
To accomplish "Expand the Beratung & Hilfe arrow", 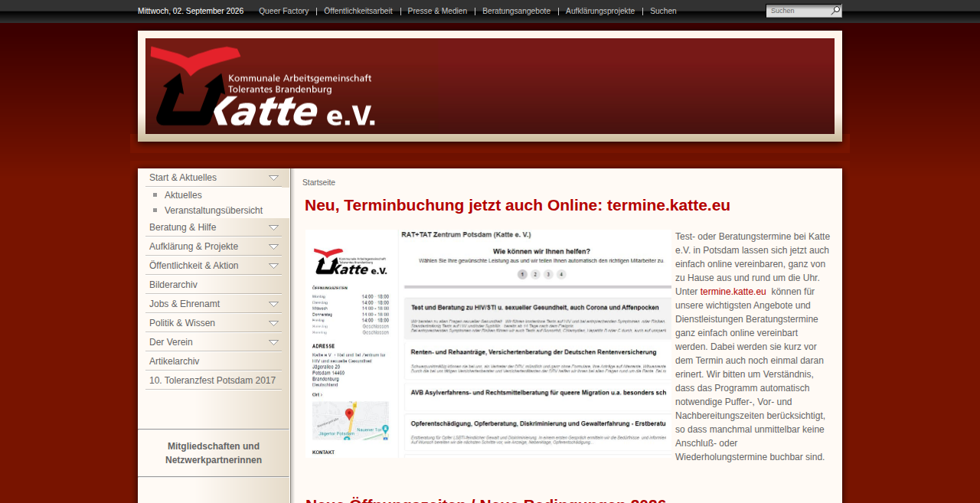I will pos(274,227).
